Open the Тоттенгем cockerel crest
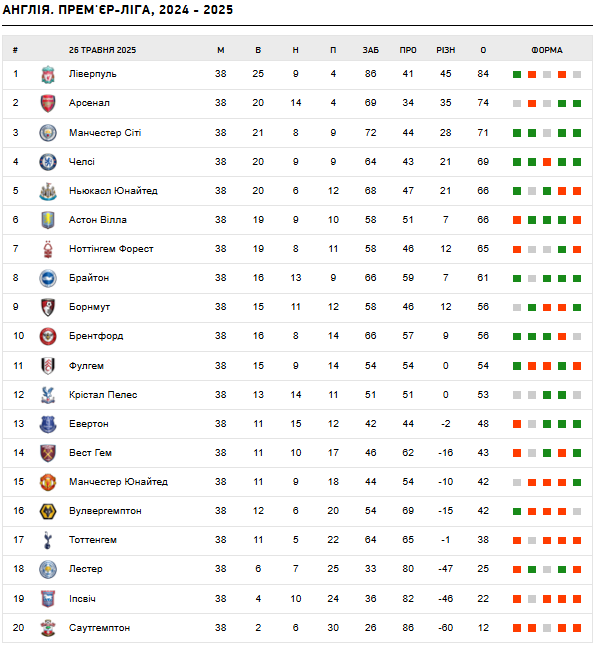This screenshot has height=646, width=598. [x=48, y=540]
